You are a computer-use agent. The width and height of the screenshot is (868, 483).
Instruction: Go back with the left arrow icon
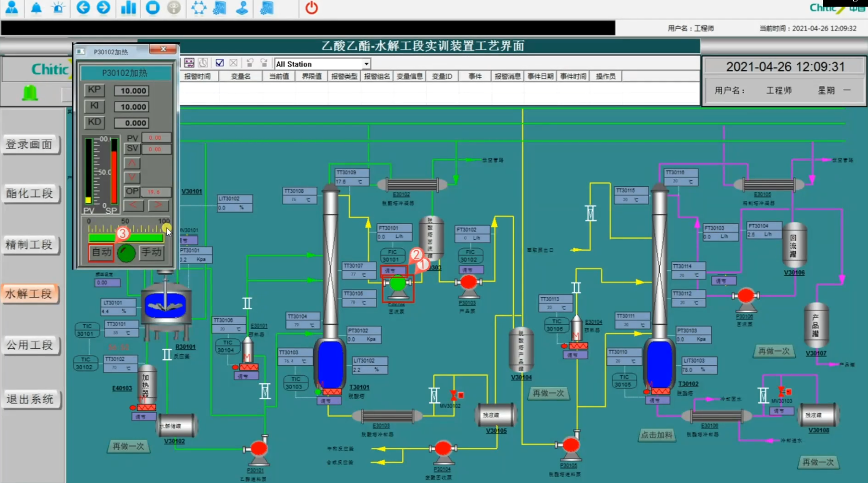[83, 8]
